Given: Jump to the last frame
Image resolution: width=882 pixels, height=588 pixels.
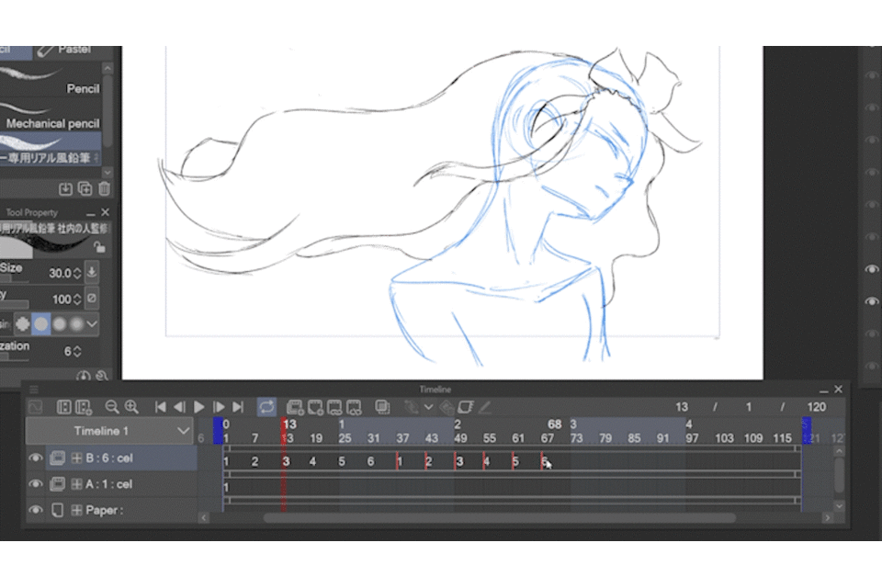Looking at the screenshot, I should point(238,407).
